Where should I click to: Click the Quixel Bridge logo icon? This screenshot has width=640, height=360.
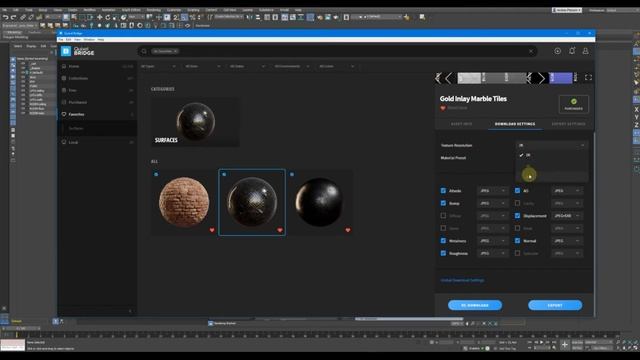66,51
